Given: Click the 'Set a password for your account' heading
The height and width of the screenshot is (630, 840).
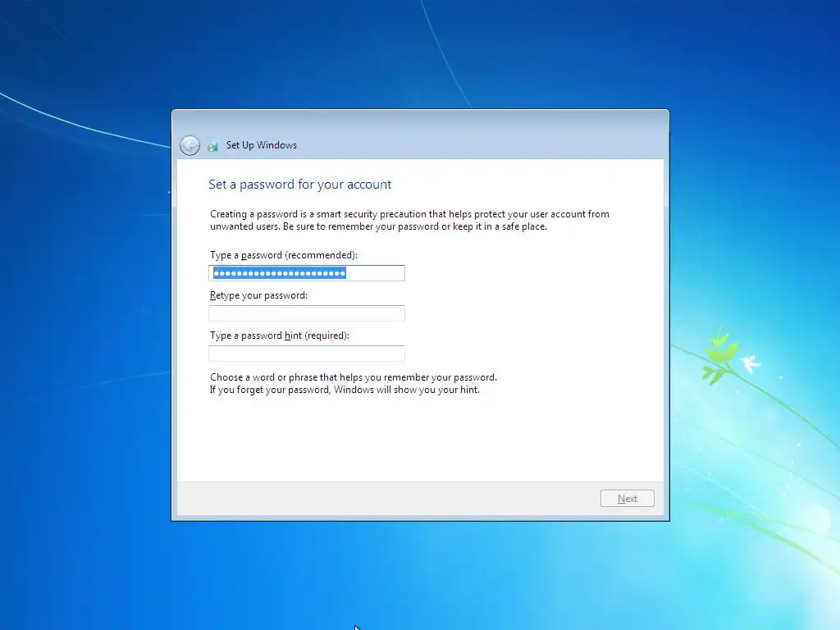Looking at the screenshot, I should pos(300,185).
